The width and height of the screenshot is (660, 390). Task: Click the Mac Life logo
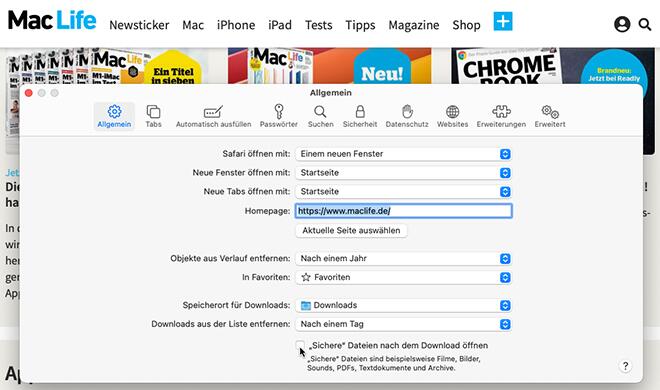tap(52, 20)
